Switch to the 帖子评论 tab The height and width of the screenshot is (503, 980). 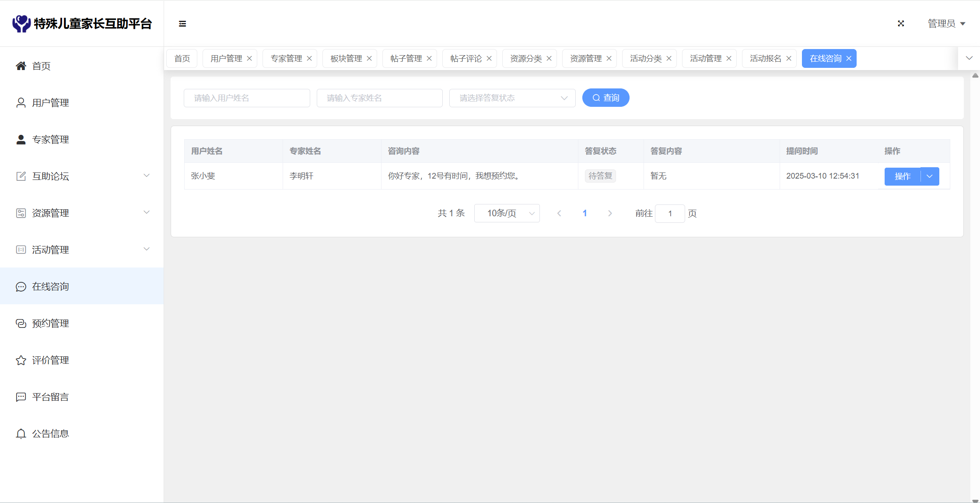[465, 59]
